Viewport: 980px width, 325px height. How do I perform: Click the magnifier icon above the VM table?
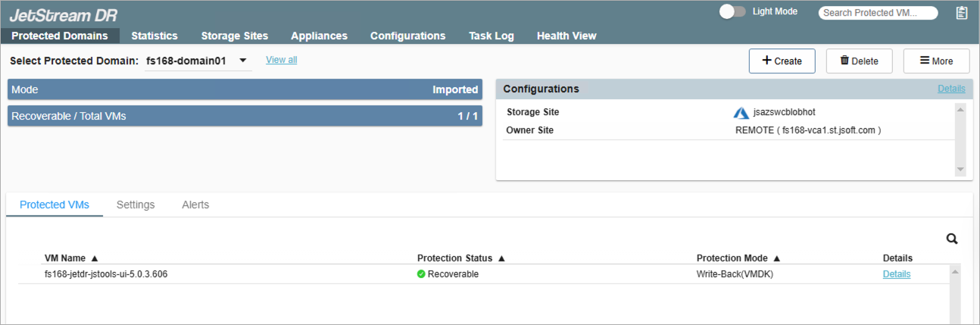click(952, 239)
